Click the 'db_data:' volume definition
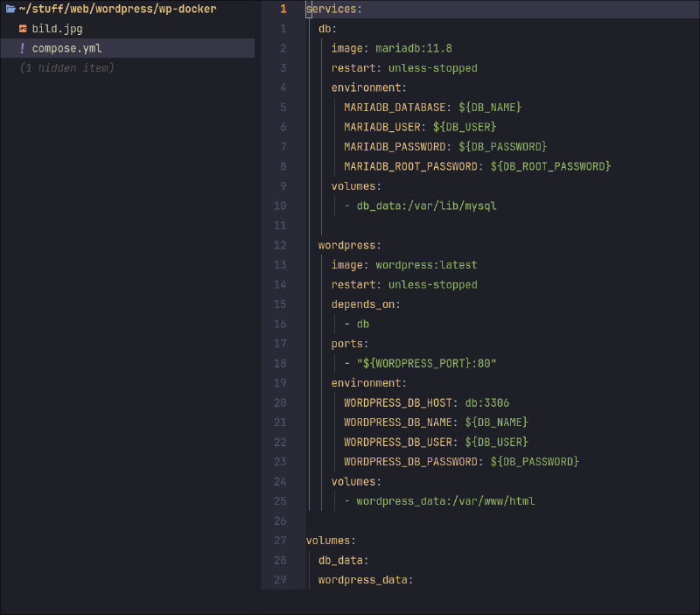700x615 pixels. [x=343, y=560]
